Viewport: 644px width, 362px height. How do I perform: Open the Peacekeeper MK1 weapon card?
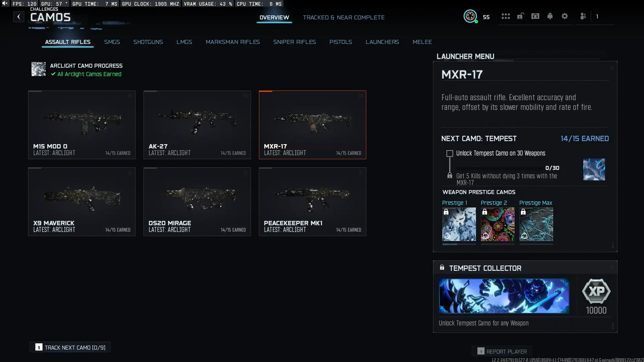point(312,201)
